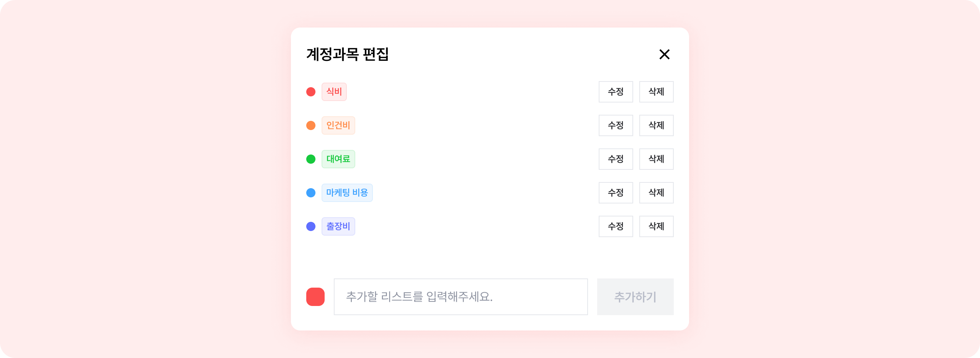Click 수정 for 인건비
Image resolution: width=980 pixels, height=358 pixels.
(616, 125)
